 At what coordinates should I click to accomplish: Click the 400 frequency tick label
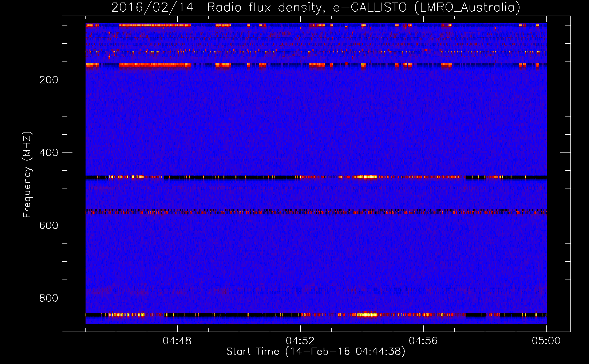[49, 153]
